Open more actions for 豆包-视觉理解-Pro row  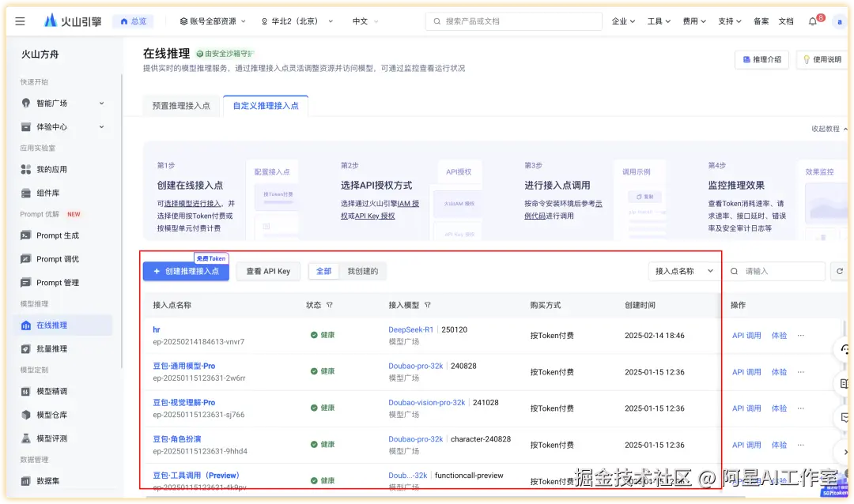pyautogui.click(x=800, y=408)
